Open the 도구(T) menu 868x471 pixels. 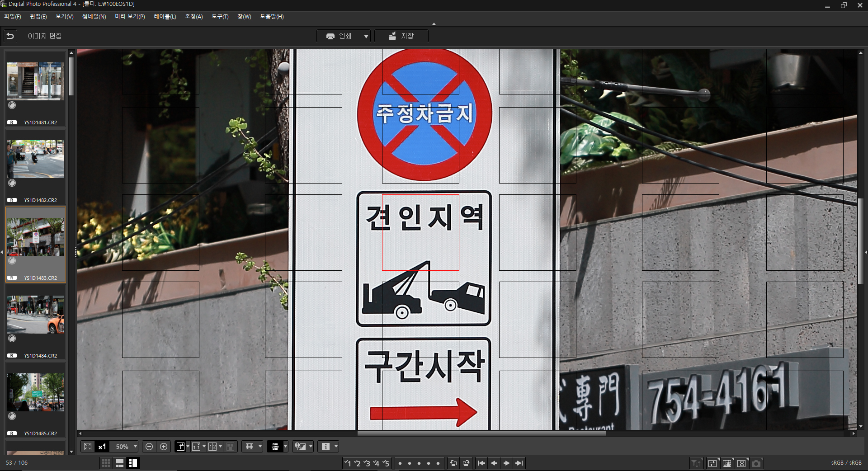[x=220, y=17]
